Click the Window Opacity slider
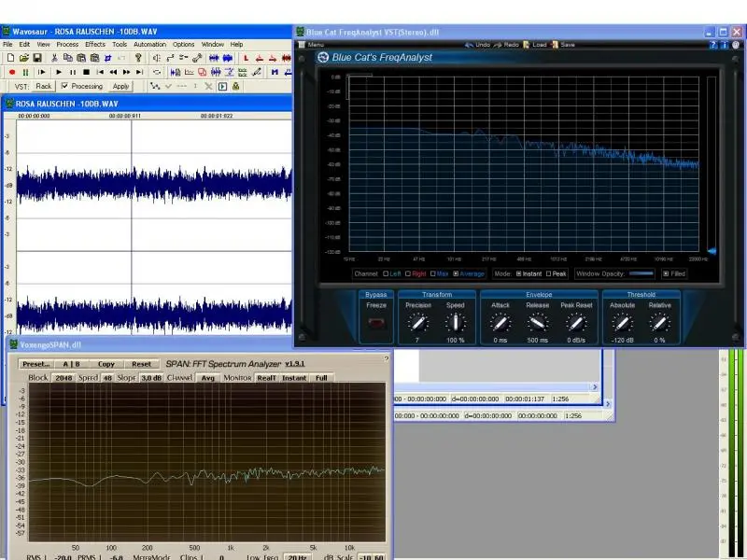 pos(641,273)
